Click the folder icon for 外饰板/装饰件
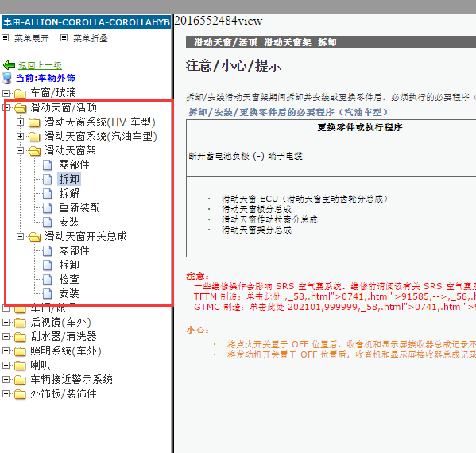476x453 pixels. pos(20,394)
